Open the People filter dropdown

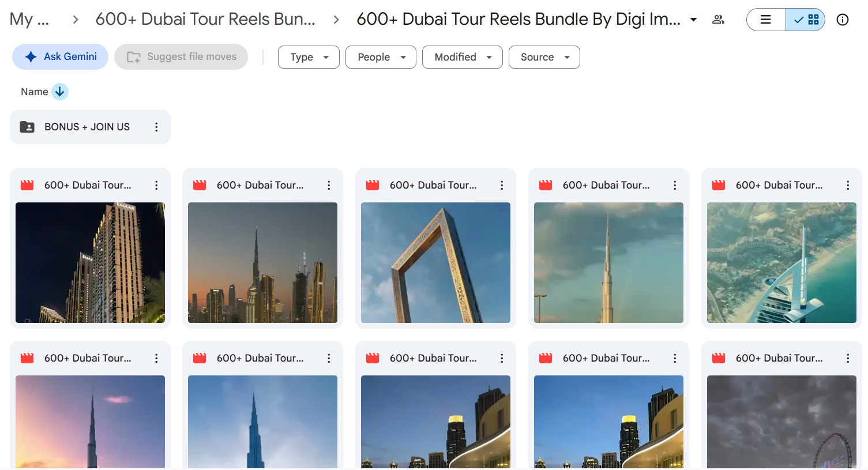point(381,57)
